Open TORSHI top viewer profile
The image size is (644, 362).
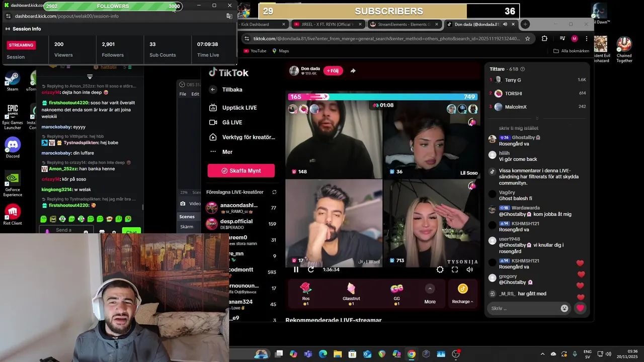[537, 94]
